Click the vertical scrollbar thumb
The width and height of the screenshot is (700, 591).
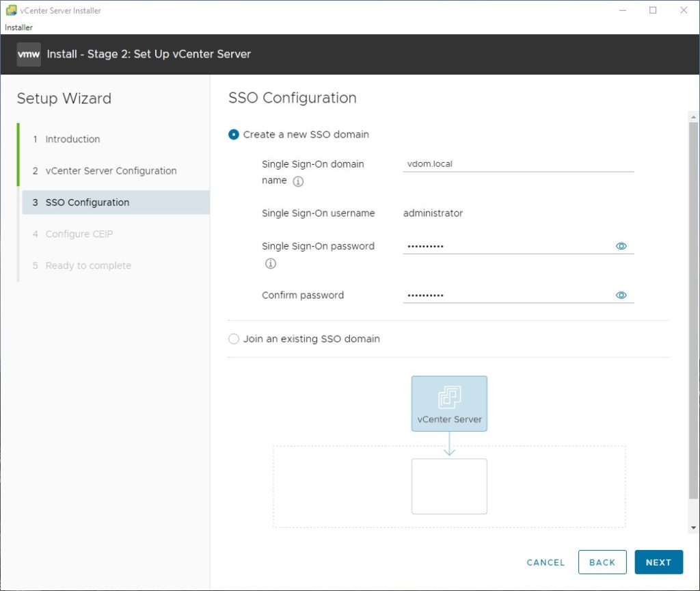coord(693,311)
